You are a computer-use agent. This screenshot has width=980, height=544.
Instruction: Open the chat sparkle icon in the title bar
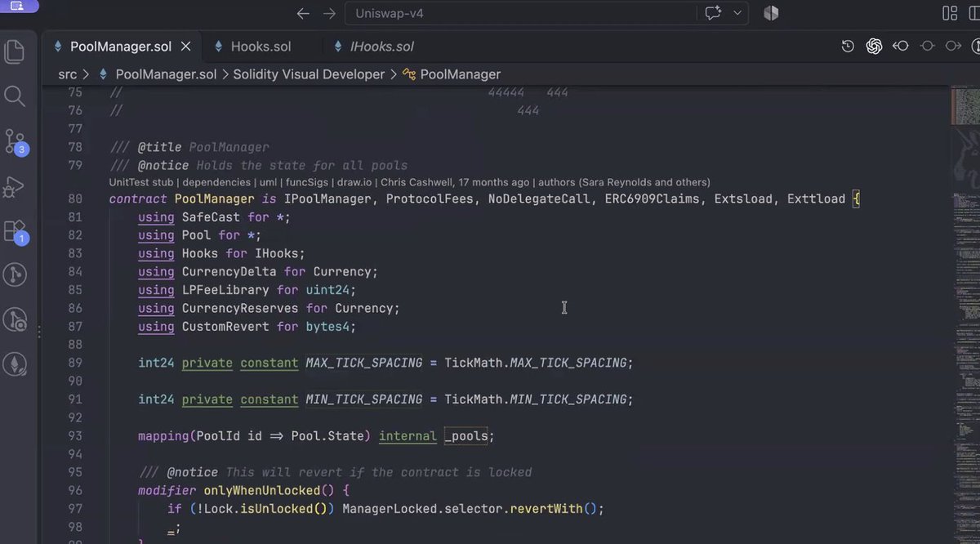click(x=713, y=13)
